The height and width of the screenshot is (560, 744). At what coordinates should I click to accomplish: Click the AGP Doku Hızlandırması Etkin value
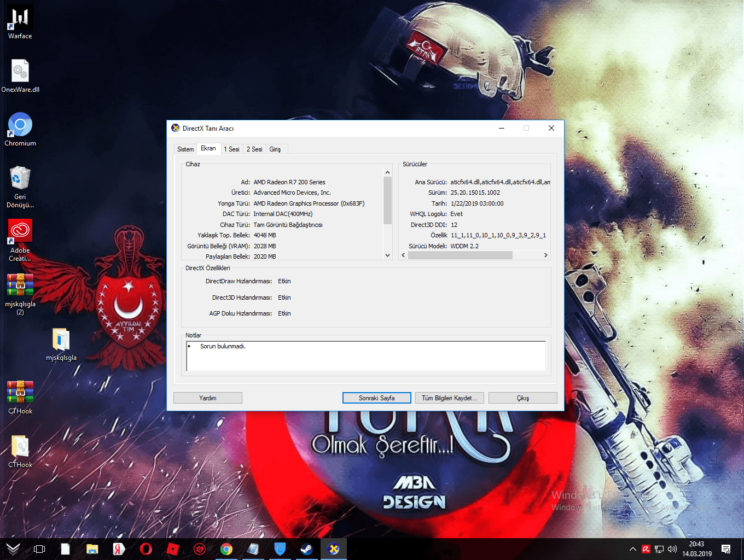[x=284, y=313]
